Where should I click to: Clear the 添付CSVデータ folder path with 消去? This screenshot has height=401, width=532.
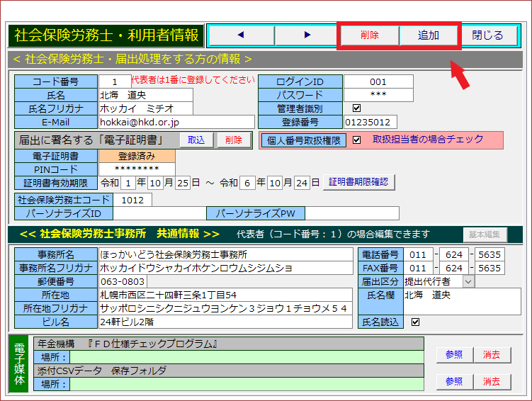492,381
